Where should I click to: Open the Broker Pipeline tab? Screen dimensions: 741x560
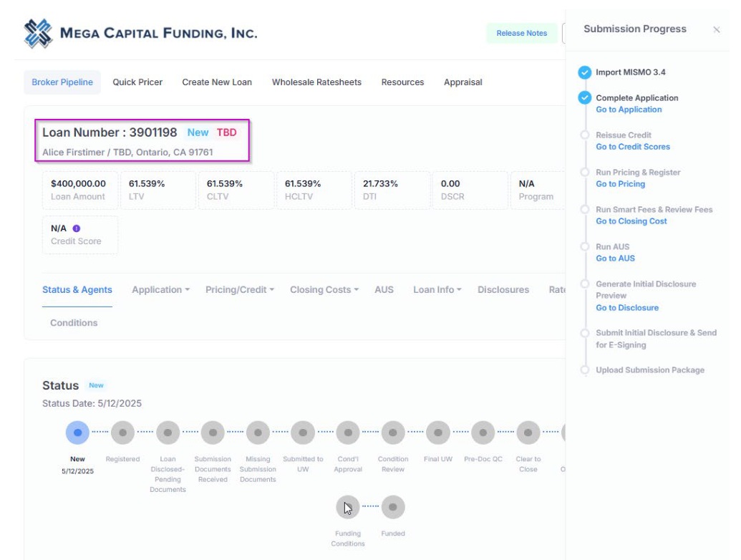coord(62,82)
